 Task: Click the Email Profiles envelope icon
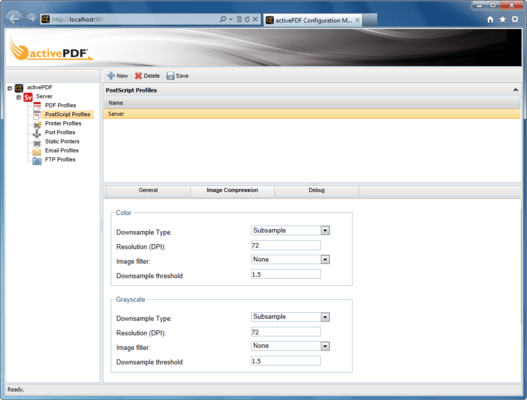tap(37, 152)
